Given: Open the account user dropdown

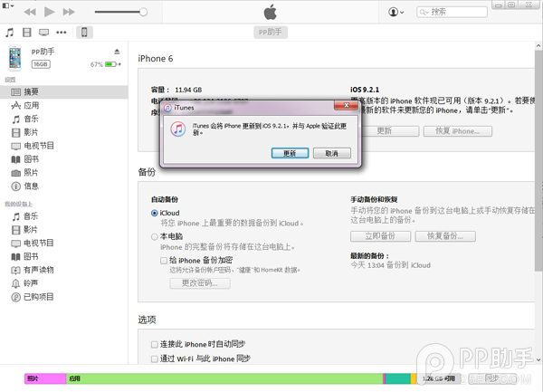Looking at the screenshot, I should [395, 12].
